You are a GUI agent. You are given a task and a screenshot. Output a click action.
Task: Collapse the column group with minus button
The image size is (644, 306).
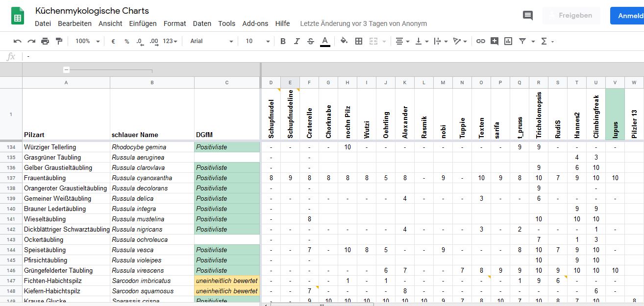click(x=67, y=70)
